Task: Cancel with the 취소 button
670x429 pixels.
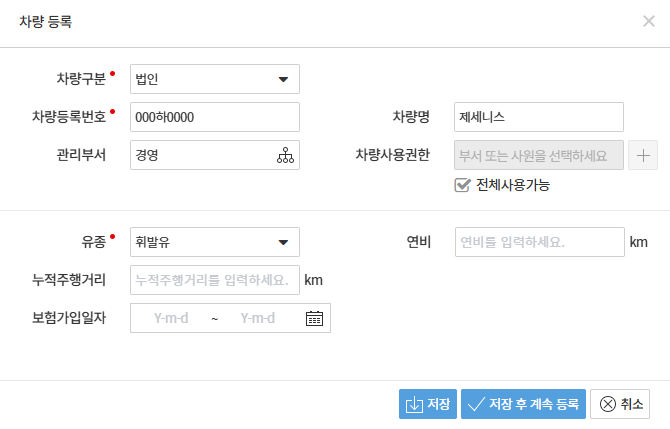Action: 620,404
